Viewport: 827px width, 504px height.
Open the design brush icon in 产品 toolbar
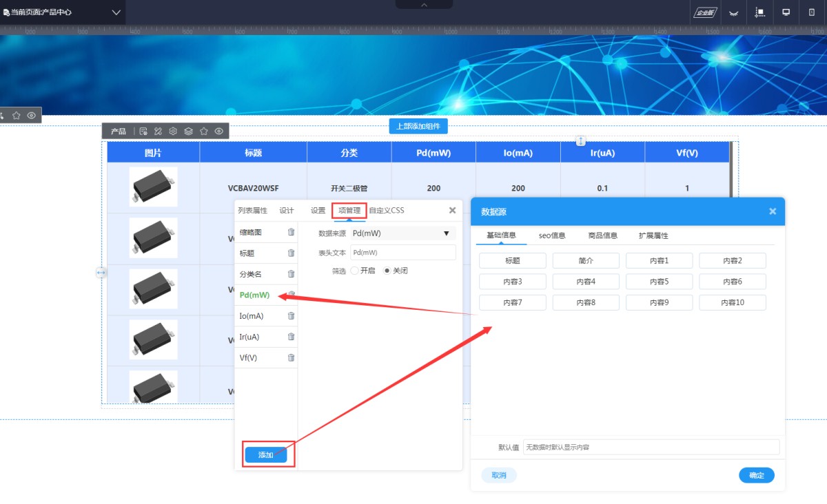[x=158, y=131]
